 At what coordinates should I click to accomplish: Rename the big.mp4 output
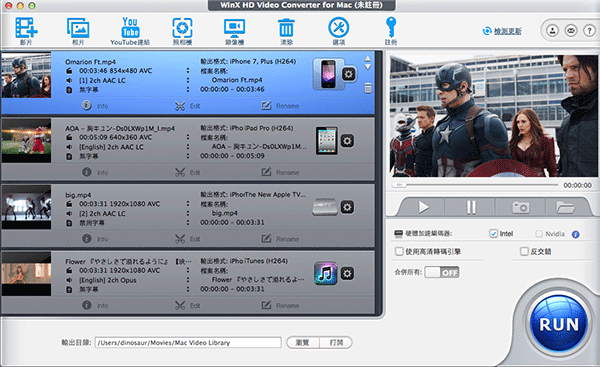(x=280, y=239)
